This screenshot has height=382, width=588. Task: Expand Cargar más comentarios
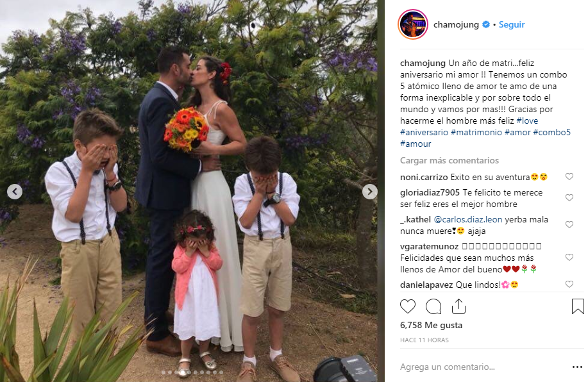click(449, 160)
